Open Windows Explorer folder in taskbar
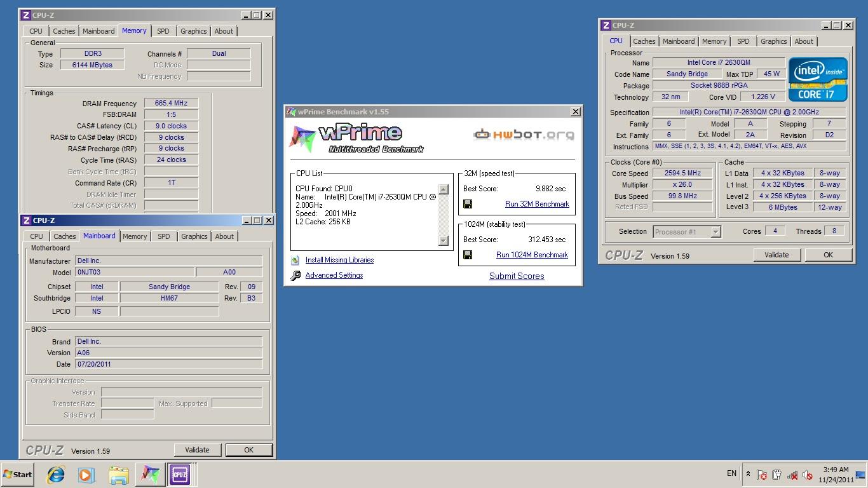 (118, 475)
